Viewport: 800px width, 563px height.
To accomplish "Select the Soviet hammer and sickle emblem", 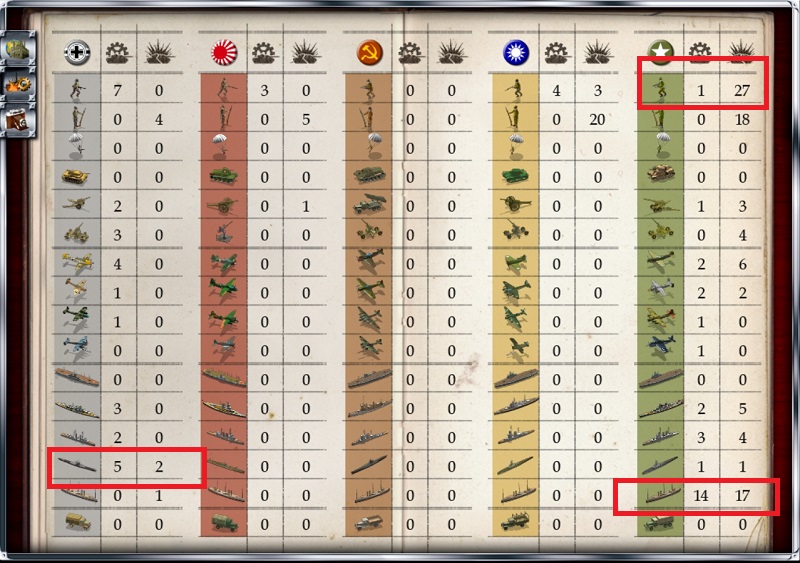I will 369,53.
